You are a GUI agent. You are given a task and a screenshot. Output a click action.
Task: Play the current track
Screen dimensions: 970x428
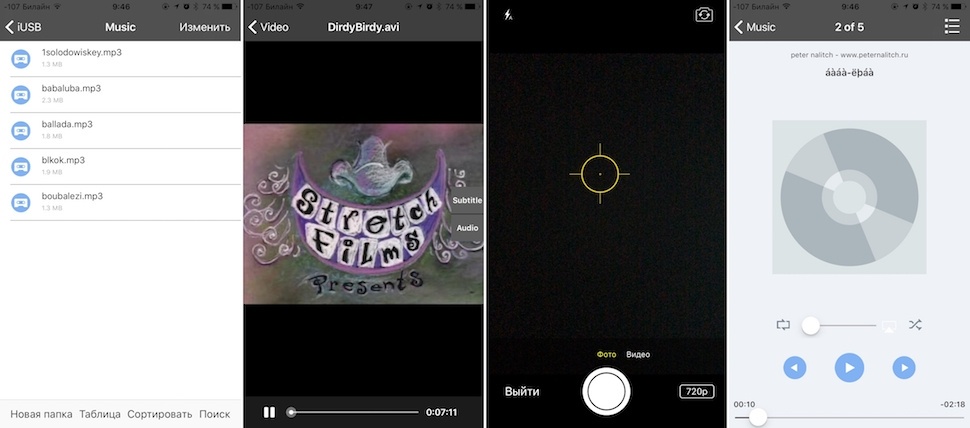tap(849, 368)
